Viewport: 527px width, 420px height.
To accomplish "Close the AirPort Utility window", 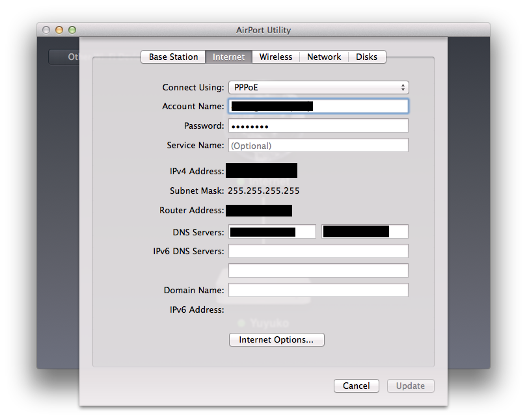I will click(46, 30).
